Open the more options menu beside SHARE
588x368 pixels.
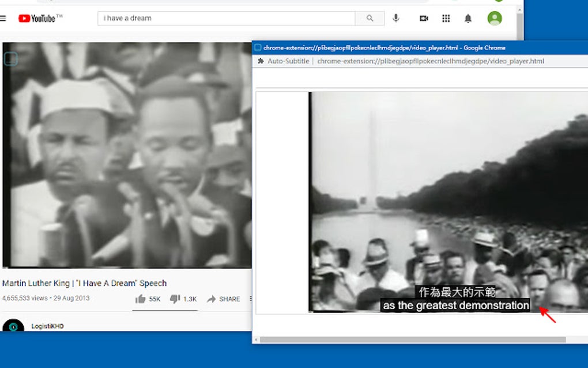tap(250, 299)
